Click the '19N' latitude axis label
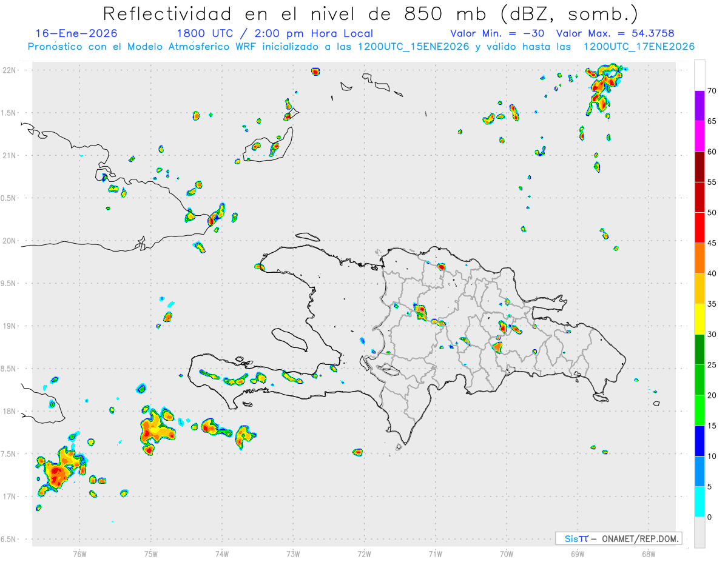Screen dimensions: 728x562 click(10, 326)
